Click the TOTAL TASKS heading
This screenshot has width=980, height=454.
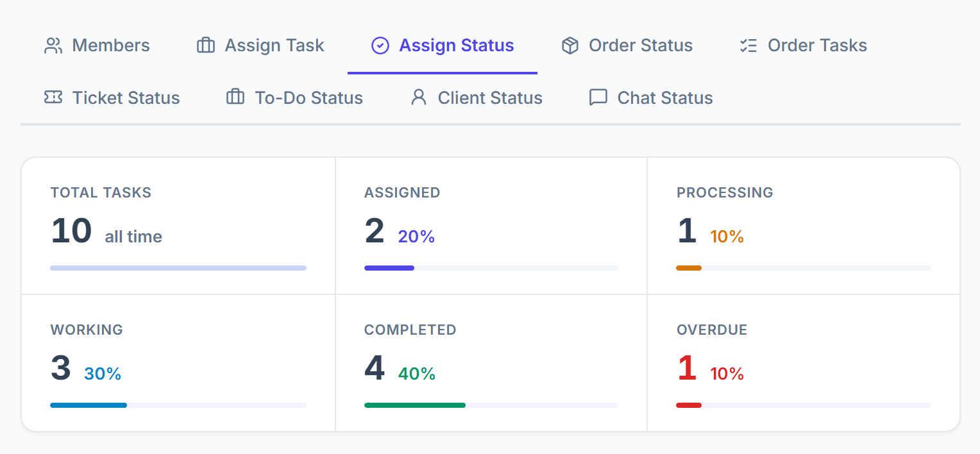pos(101,192)
